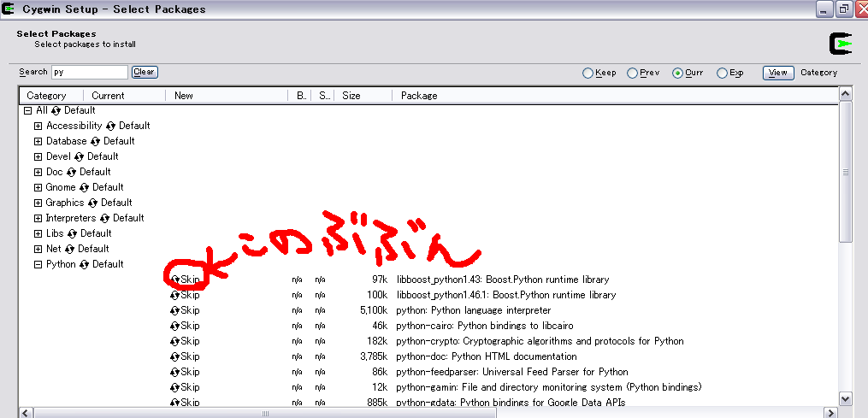This screenshot has height=418, width=868.
Task: Click the cycle icon next to Net
Action: 70,249
